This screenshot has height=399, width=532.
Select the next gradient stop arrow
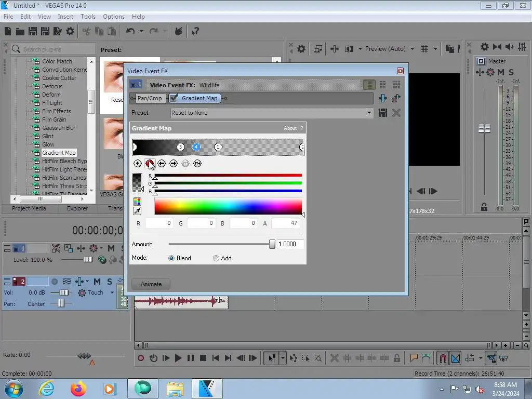[174, 164]
